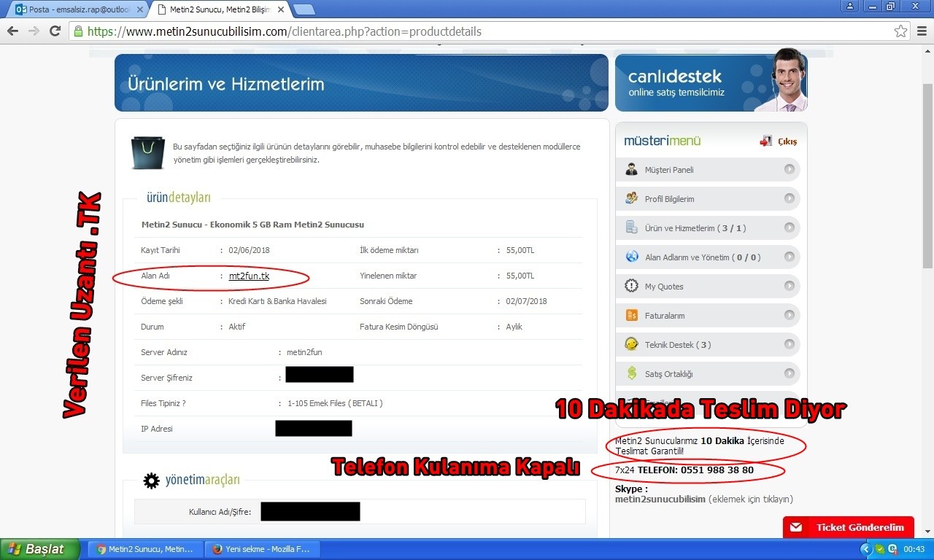Click the metin2fun server name value
This screenshot has height=560, width=934.
pos(304,352)
